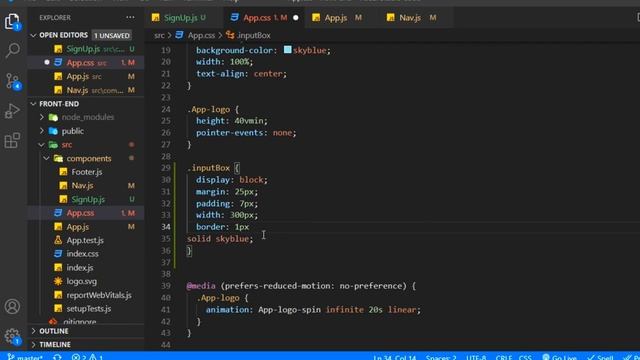Open the Run and Debug view

(x=12, y=111)
